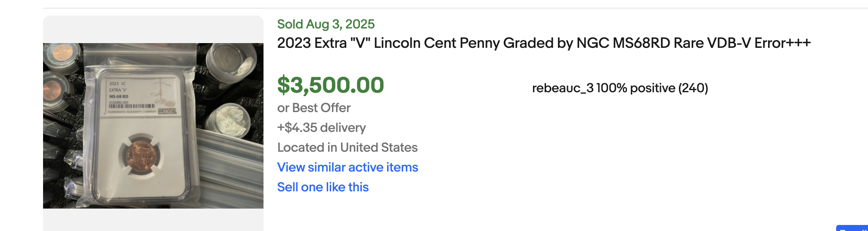Click the partially visible blue button at bottom-right
The width and height of the screenshot is (868, 231).
[x=852, y=228]
